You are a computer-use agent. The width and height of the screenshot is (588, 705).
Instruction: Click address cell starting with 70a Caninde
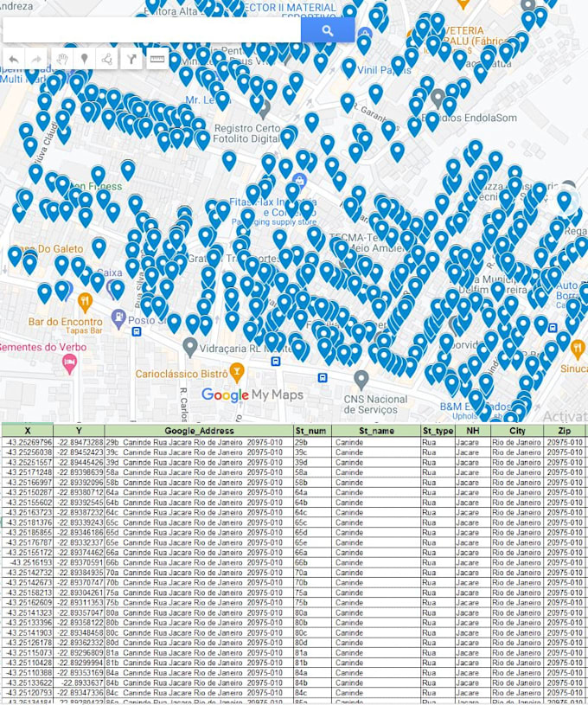click(199, 573)
